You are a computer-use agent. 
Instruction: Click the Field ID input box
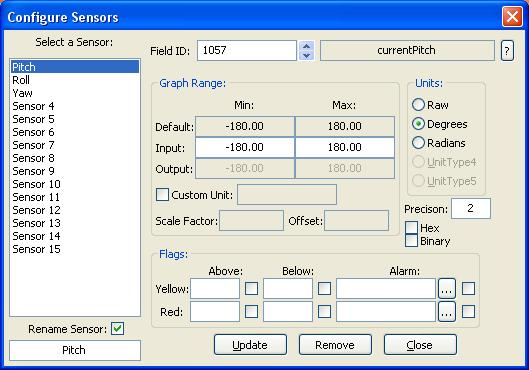247,51
